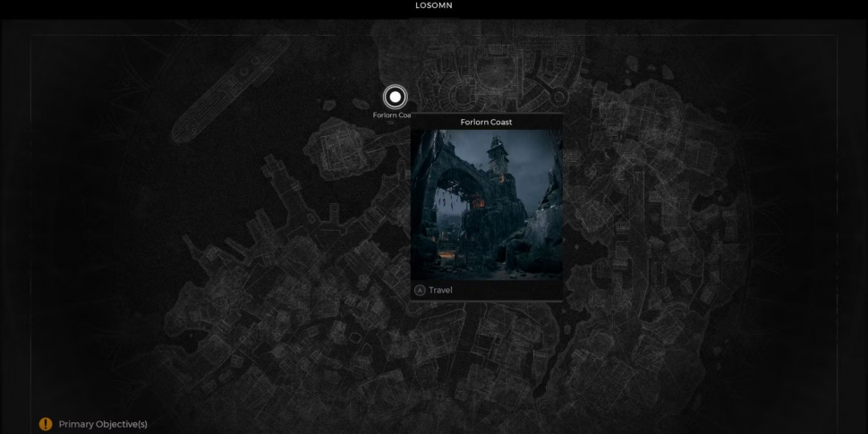Click the LOSOMN world title
868x434 pixels.
[434, 5]
